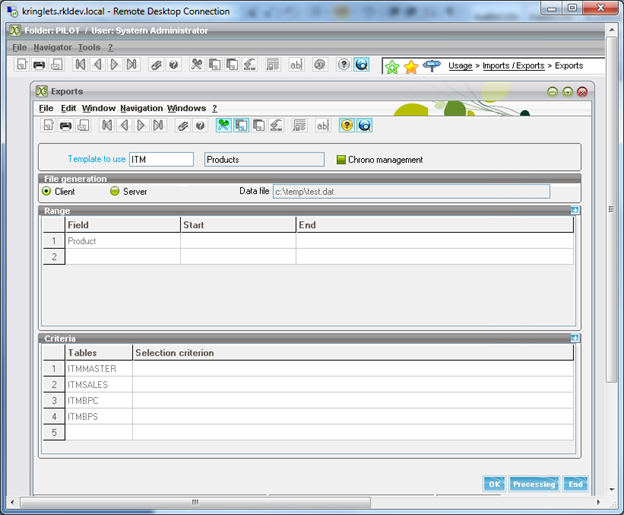This screenshot has width=624, height=515.
Task: Go to the first record in Exports toolbar
Action: (106, 125)
